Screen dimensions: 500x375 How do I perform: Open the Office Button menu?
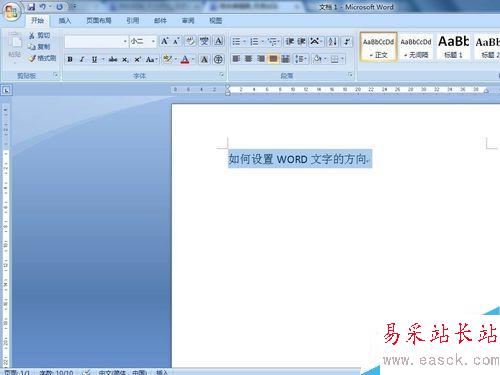11,12
